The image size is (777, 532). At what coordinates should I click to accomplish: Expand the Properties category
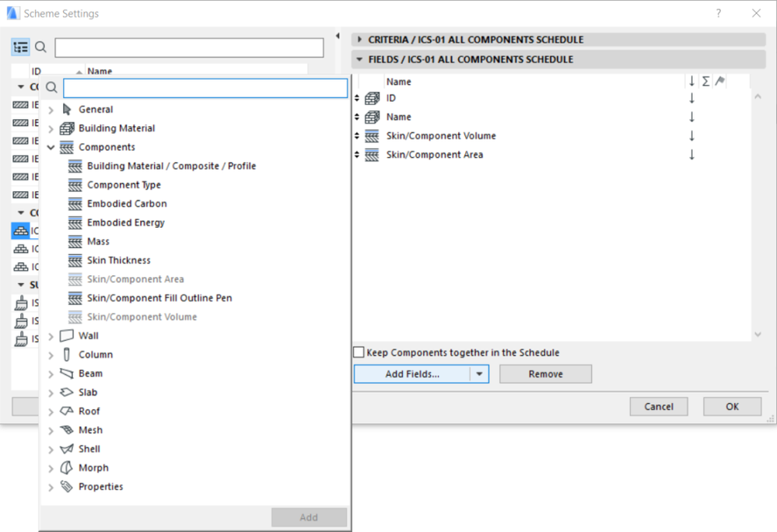click(x=51, y=488)
